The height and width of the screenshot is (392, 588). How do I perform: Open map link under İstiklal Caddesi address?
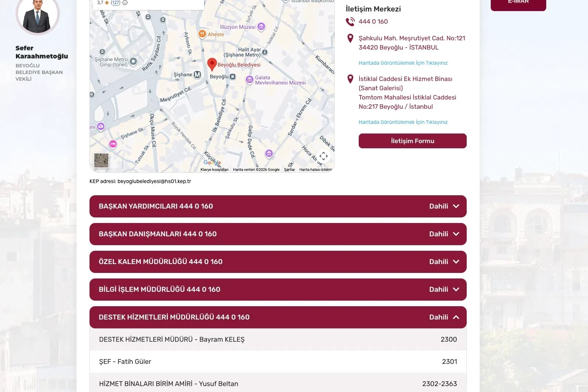pos(403,122)
